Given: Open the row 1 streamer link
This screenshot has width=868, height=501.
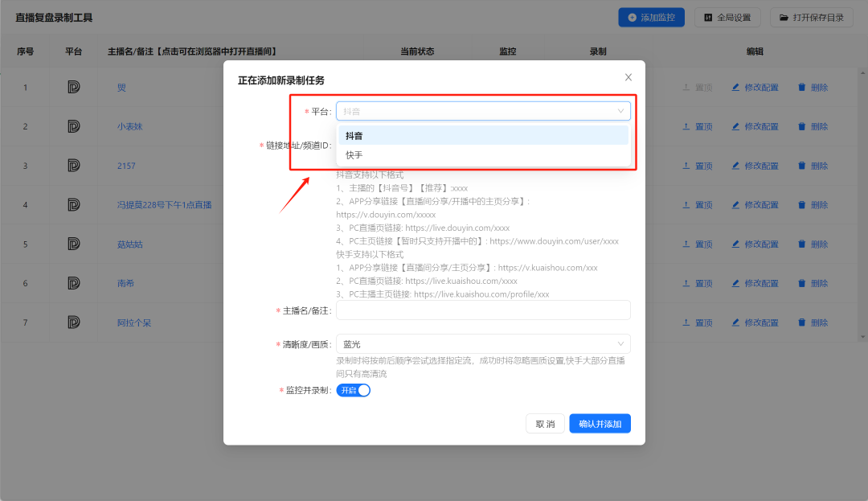Looking at the screenshot, I should 122,88.
